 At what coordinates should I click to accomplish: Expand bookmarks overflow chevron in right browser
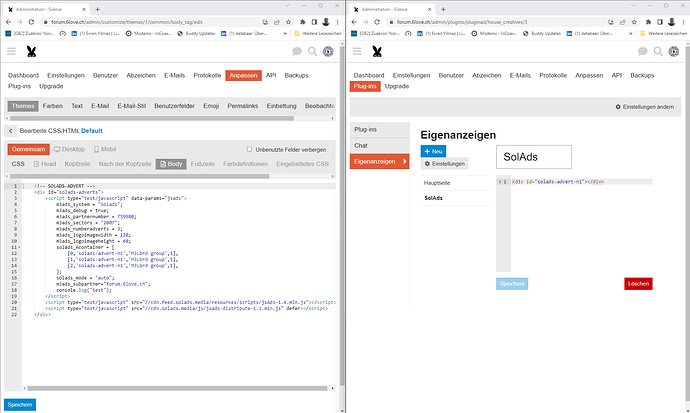coord(631,33)
